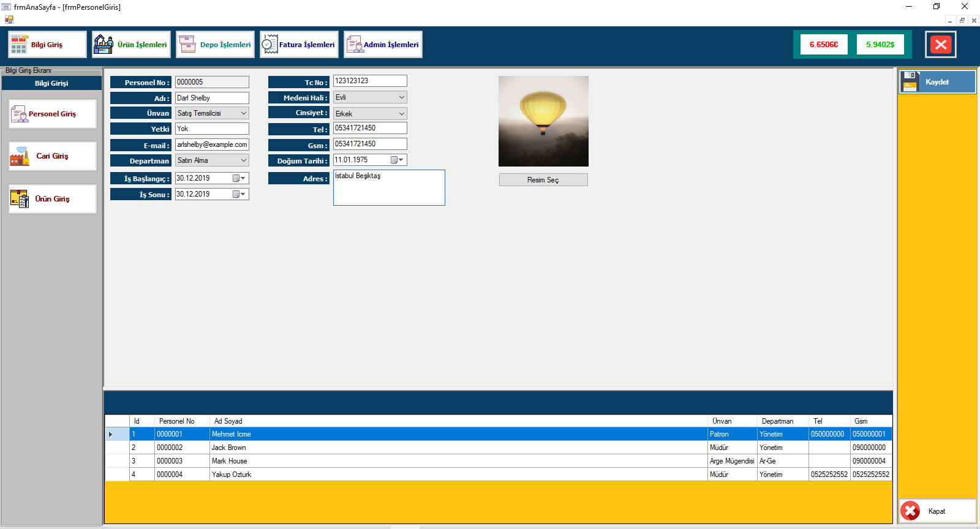
Task: Select the Yakup Ozturk row
Action: pos(499,475)
